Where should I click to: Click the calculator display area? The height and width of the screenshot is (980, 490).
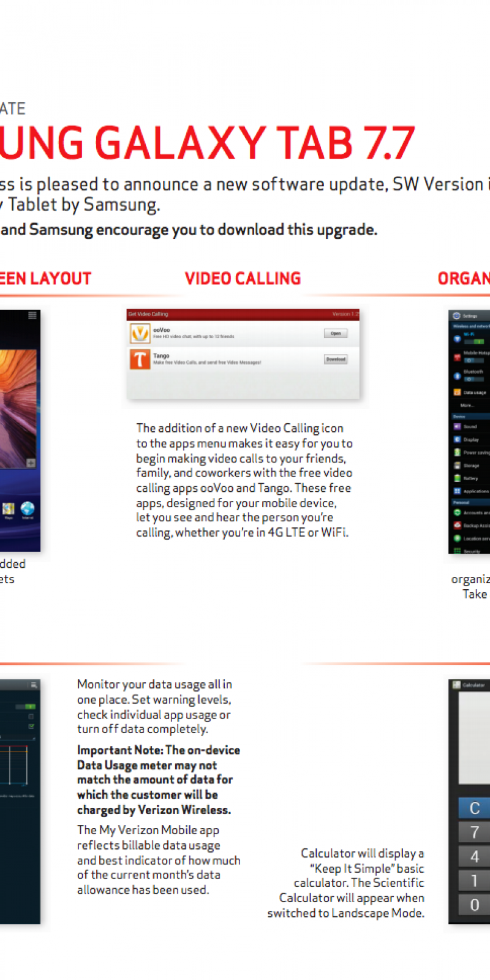[475, 738]
